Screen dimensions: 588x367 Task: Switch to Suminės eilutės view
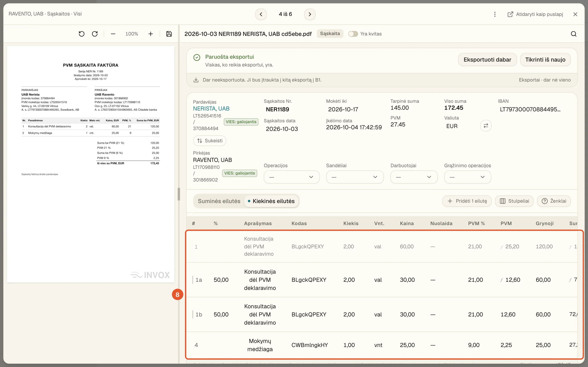pos(219,201)
